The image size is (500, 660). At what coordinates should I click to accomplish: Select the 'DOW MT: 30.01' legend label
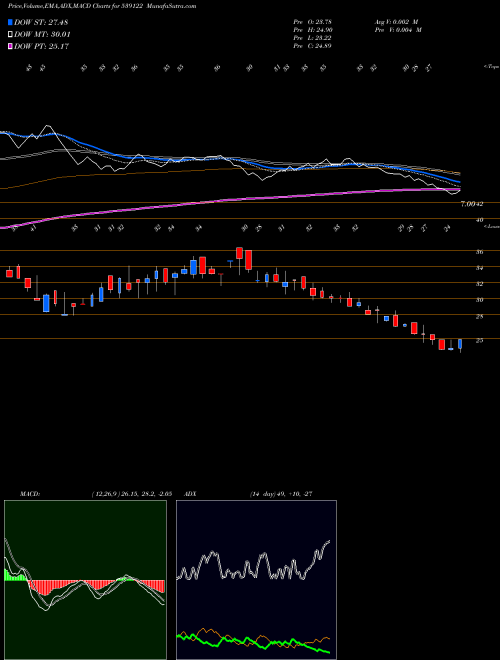point(42,35)
